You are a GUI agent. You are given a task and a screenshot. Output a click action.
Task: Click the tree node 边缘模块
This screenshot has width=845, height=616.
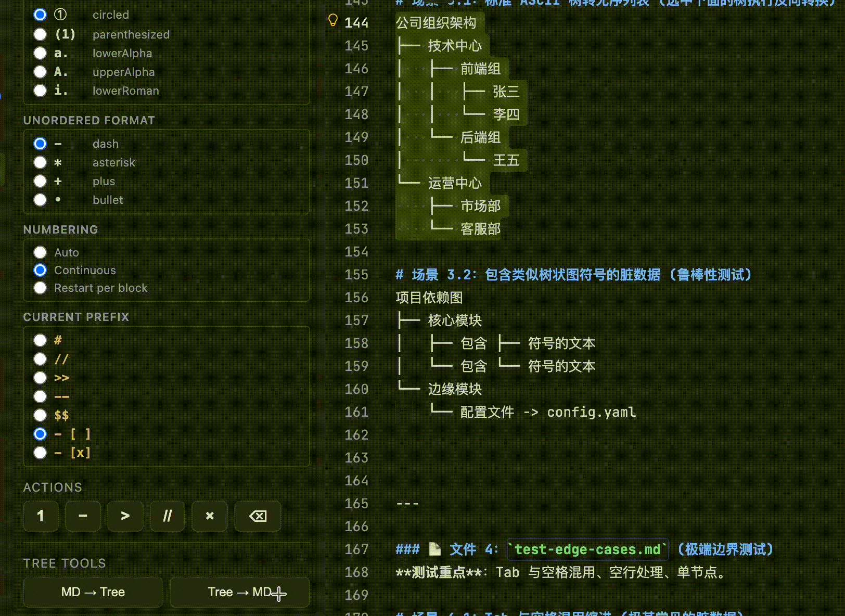pyautogui.click(x=455, y=389)
